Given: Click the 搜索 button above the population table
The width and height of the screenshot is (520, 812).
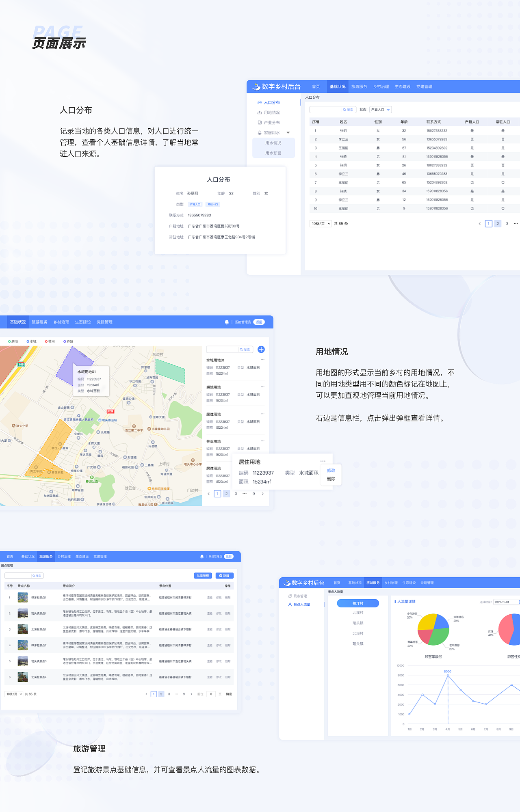Looking at the screenshot, I should [x=349, y=110].
